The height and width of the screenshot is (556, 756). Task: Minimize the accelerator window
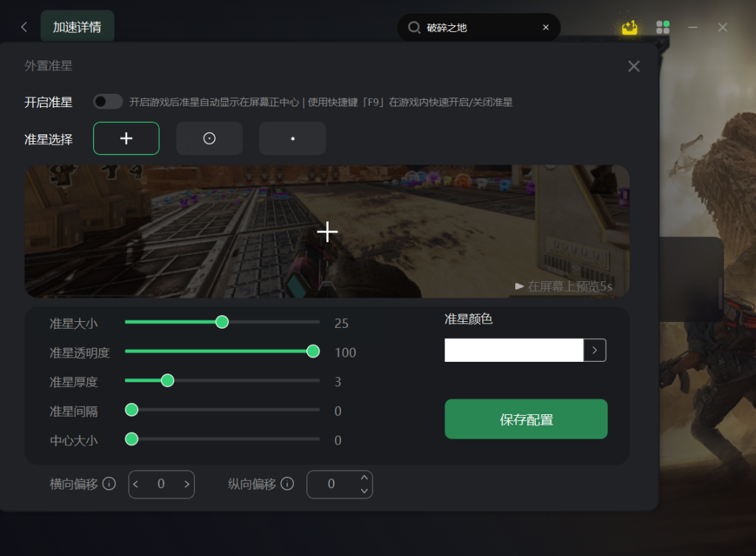693,27
